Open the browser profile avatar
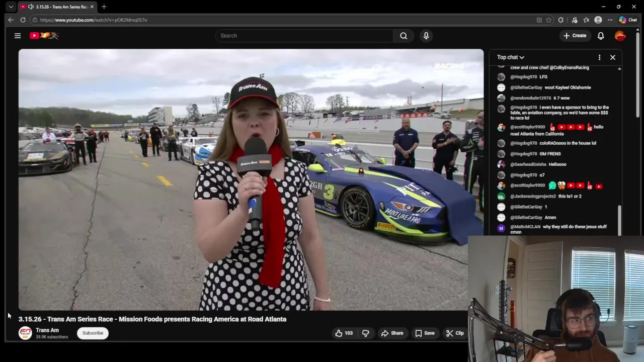Screen dimensions: 644x362 point(598,20)
